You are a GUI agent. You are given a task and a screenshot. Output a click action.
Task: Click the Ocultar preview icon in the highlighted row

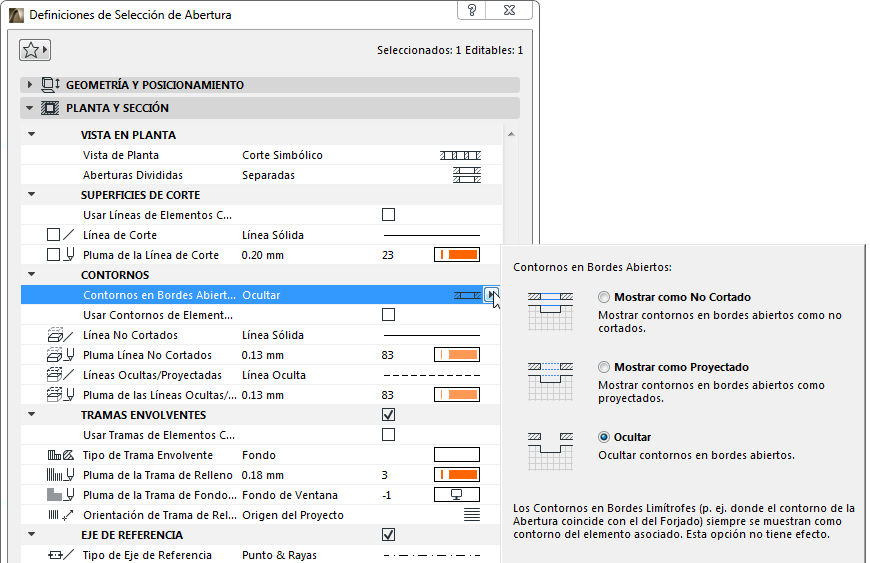point(467,295)
